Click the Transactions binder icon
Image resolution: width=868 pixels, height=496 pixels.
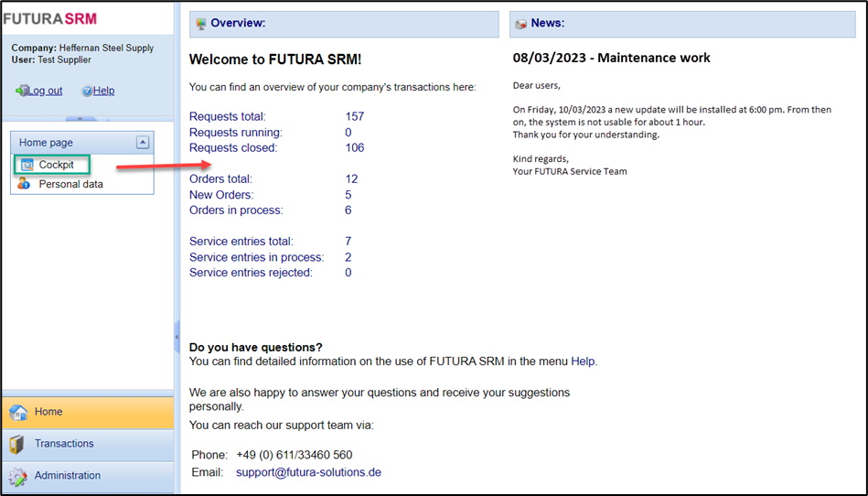click(17, 445)
